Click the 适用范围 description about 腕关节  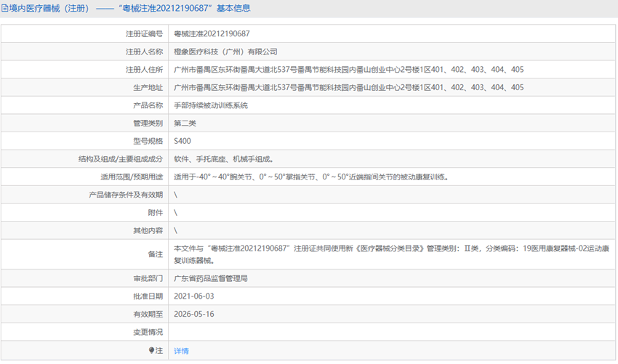(x=311, y=177)
